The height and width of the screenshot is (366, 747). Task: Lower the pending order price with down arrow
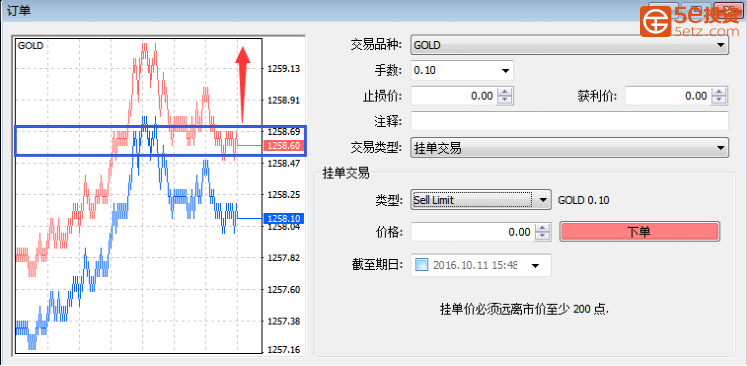pyautogui.click(x=543, y=236)
